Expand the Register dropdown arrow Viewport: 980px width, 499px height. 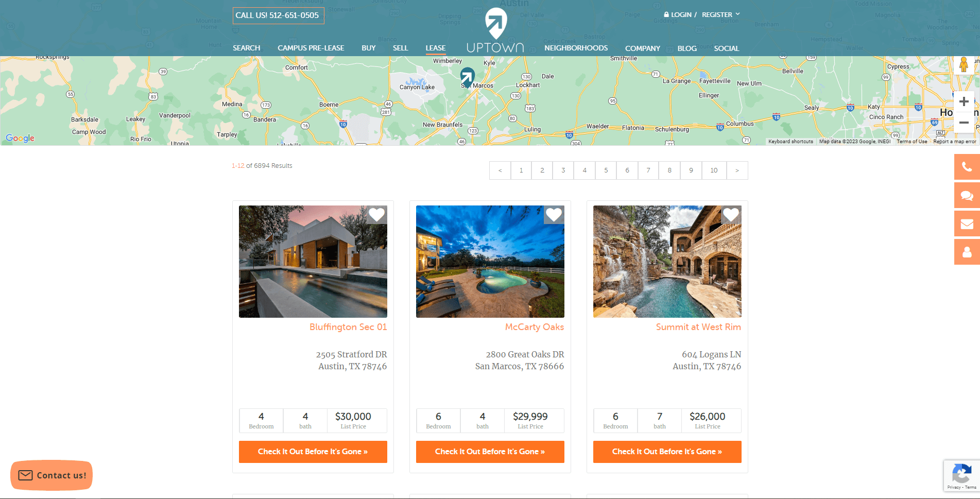[x=738, y=14]
